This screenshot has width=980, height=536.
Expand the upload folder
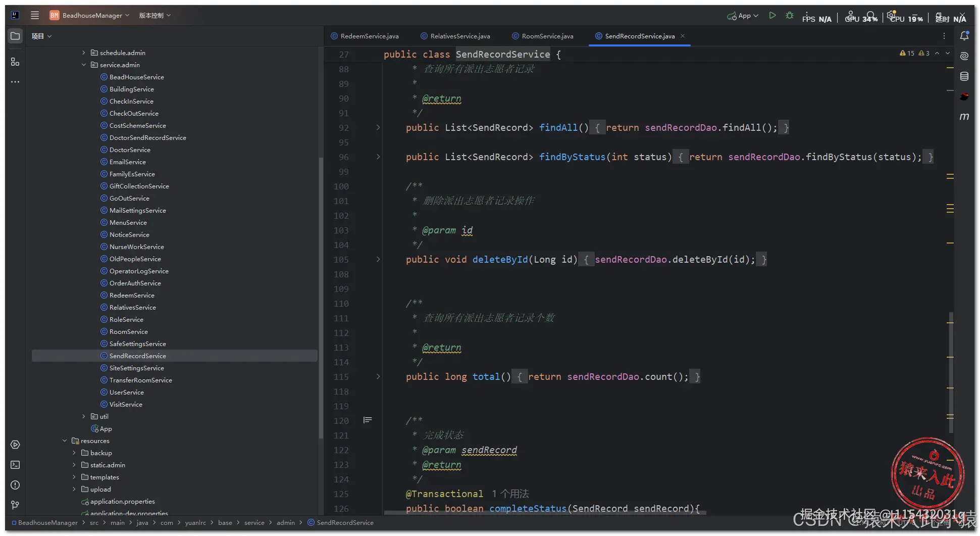pos(74,489)
